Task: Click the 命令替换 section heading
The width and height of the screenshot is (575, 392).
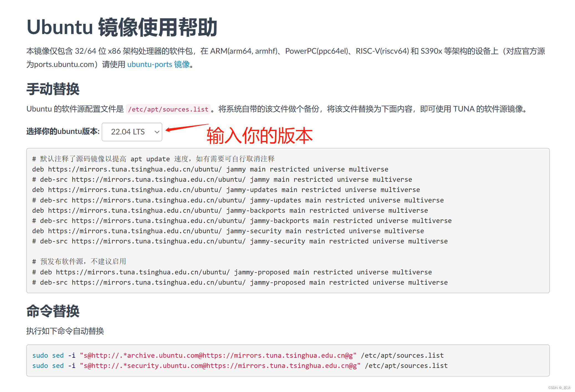Action: click(53, 311)
